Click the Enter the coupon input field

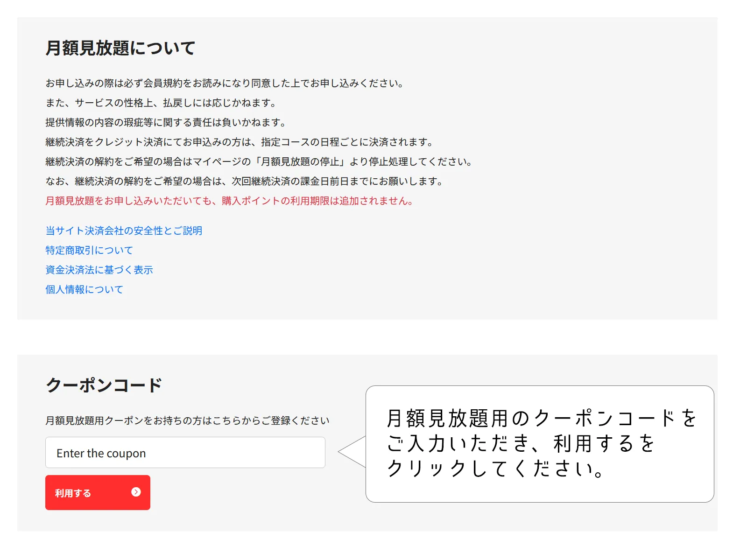coord(185,453)
